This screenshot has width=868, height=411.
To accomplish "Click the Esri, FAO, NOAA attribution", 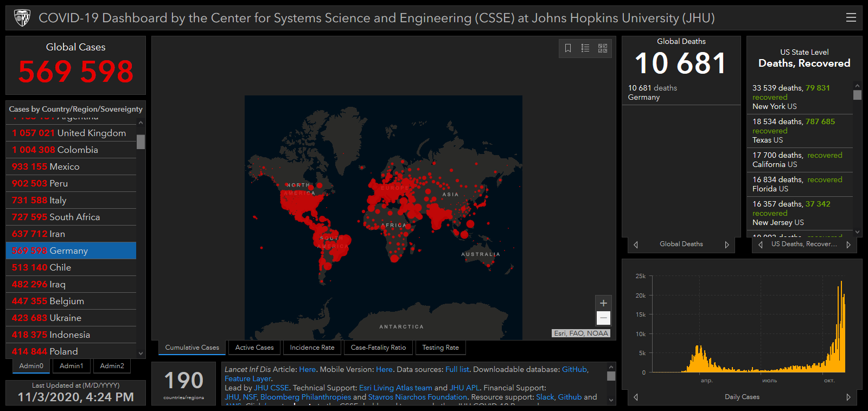I will point(581,333).
